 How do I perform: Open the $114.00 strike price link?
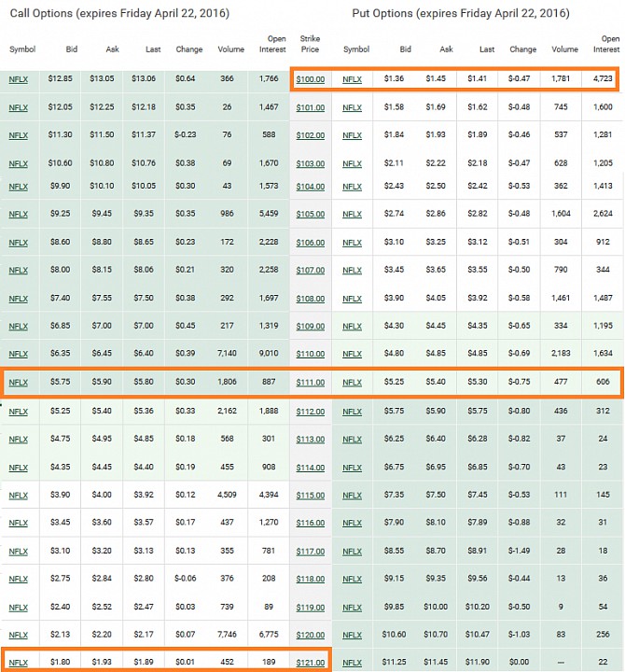pos(310,468)
